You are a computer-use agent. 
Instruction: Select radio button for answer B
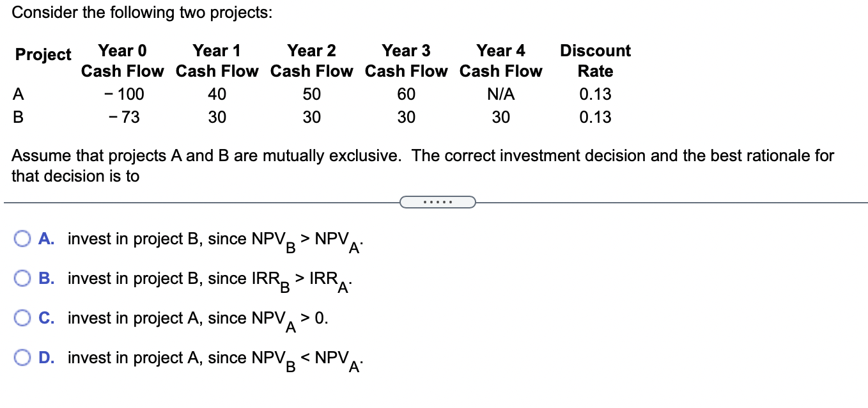23,279
